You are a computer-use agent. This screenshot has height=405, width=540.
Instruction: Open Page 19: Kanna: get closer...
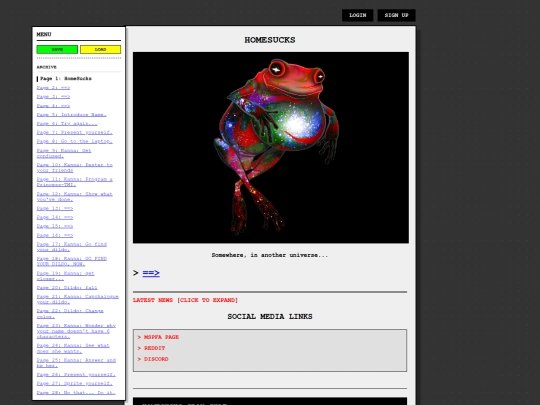coord(65,276)
